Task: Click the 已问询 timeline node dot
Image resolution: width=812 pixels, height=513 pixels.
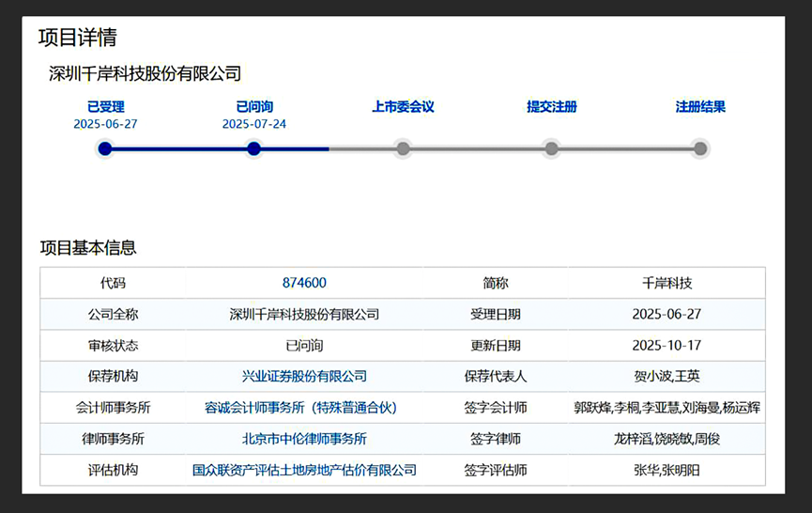Action: click(x=253, y=148)
